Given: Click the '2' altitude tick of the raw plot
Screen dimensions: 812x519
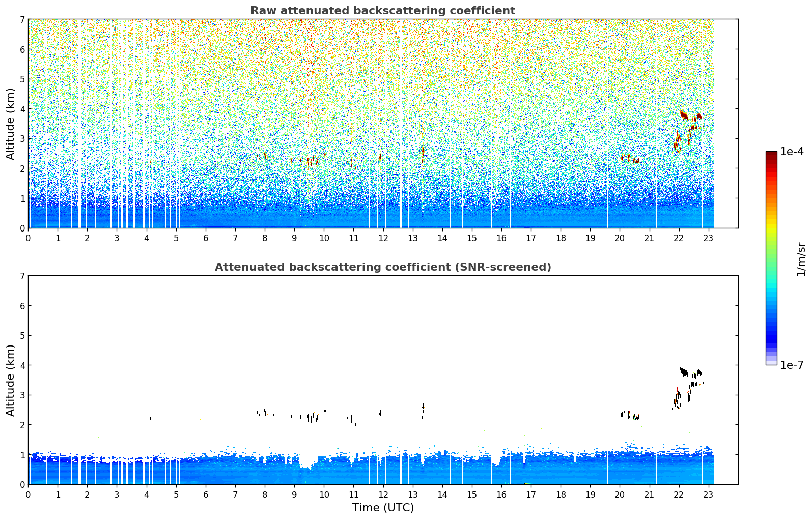Looking at the screenshot, I should pyautogui.click(x=22, y=168).
